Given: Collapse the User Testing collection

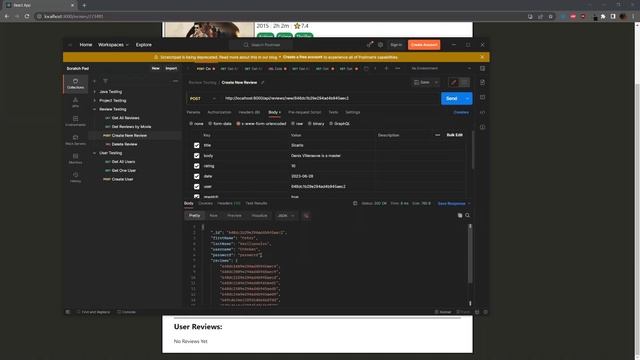Looking at the screenshot, I should click(95, 153).
